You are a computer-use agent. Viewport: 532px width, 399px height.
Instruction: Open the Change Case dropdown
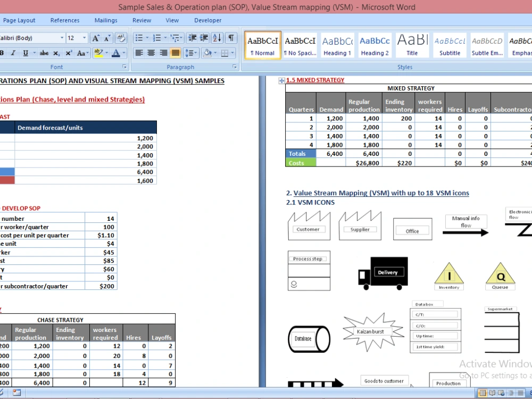pos(82,53)
